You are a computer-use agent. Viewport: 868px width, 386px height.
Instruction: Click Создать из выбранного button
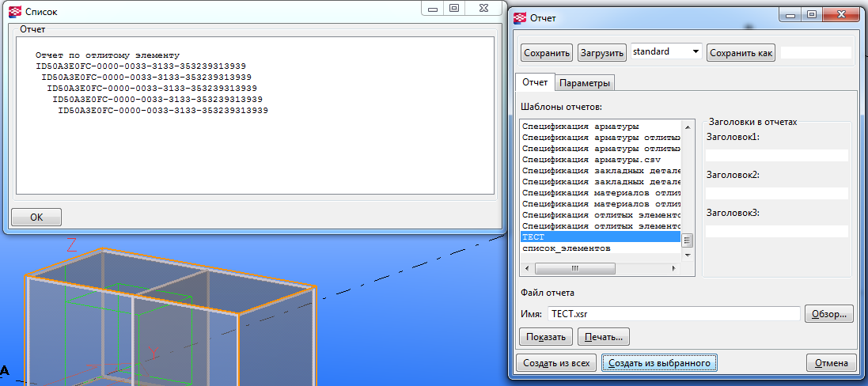tap(659, 363)
